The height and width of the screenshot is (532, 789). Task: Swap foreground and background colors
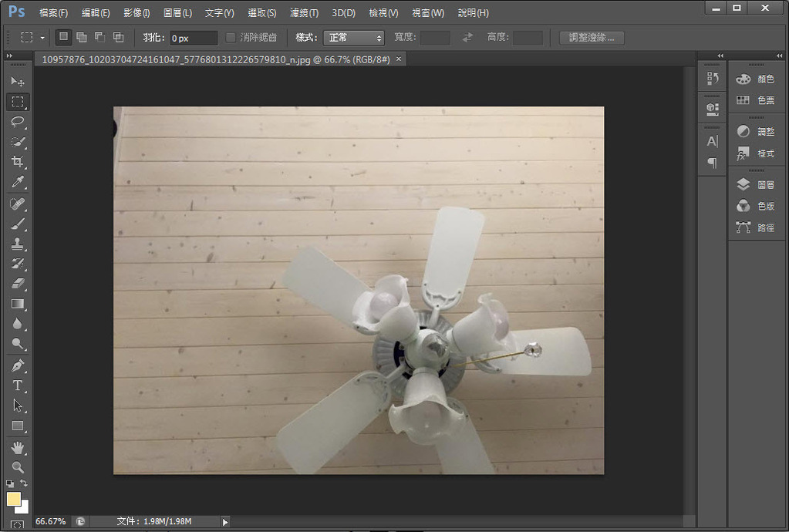point(24,483)
